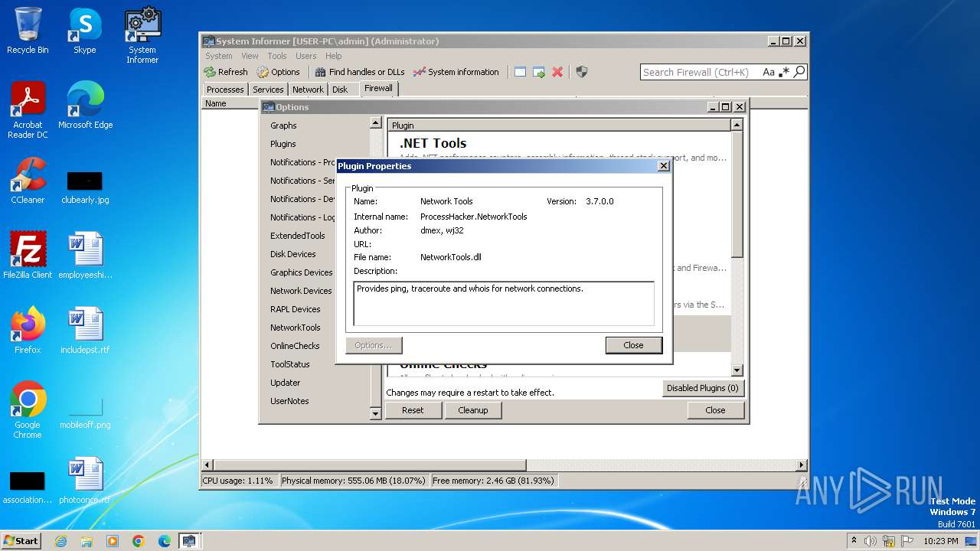Click the Plugin column header
Image resolution: width=980 pixels, height=551 pixels.
coord(559,125)
